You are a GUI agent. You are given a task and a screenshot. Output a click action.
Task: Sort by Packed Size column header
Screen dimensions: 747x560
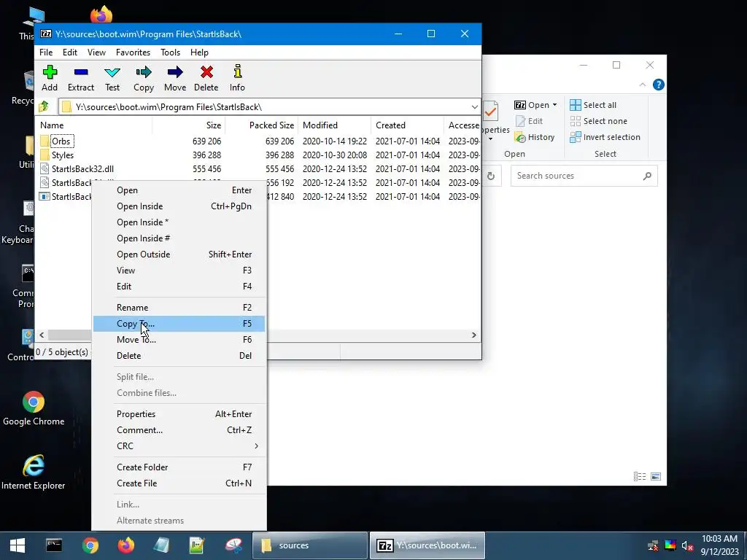[262, 125]
